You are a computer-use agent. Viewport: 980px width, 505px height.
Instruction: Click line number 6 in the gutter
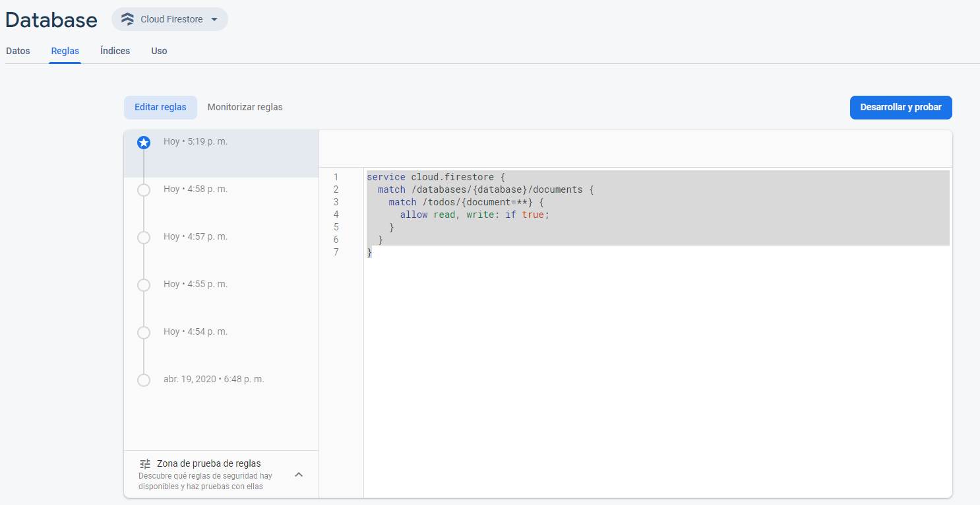click(x=336, y=240)
